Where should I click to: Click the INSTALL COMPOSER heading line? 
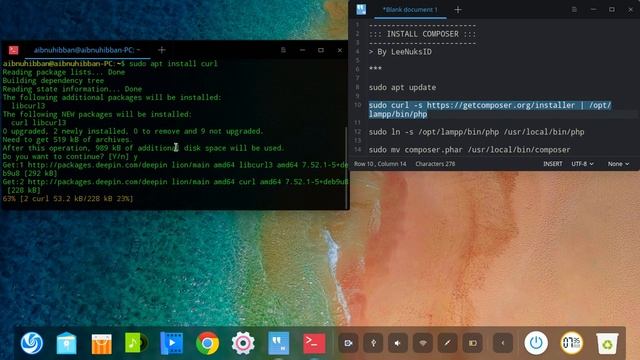(422, 34)
